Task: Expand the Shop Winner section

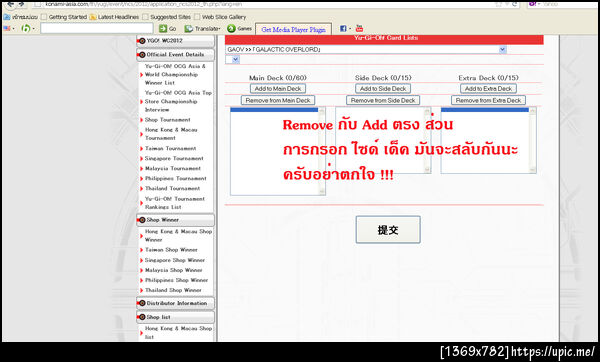Action: pyautogui.click(x=175, y=220)
